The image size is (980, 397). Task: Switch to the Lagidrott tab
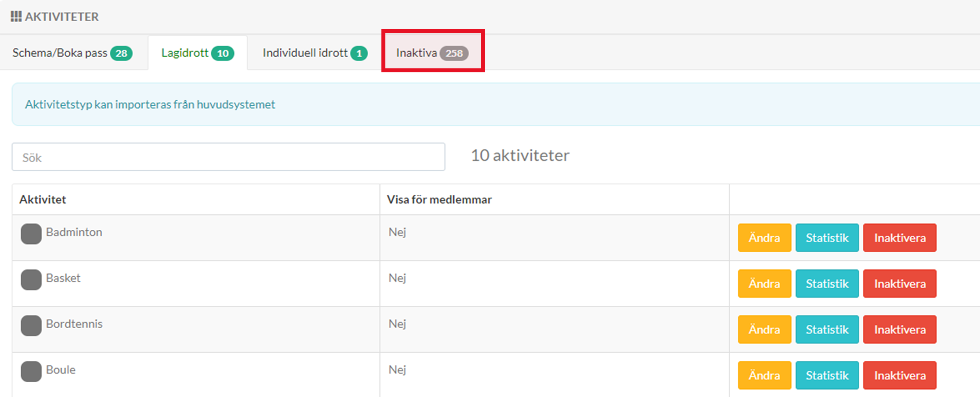pyautogui.click(x=198, y=53)
